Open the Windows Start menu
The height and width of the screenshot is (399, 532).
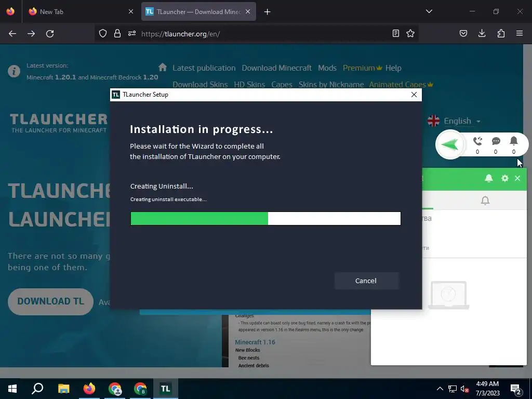pyautogui.click(x=12, y=389)
